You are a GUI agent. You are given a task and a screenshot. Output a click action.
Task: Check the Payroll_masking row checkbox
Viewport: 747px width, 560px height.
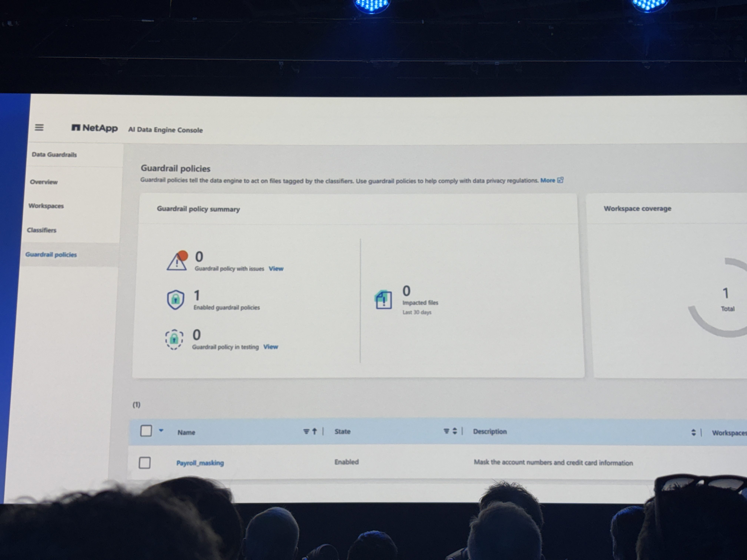pos(145,462)
